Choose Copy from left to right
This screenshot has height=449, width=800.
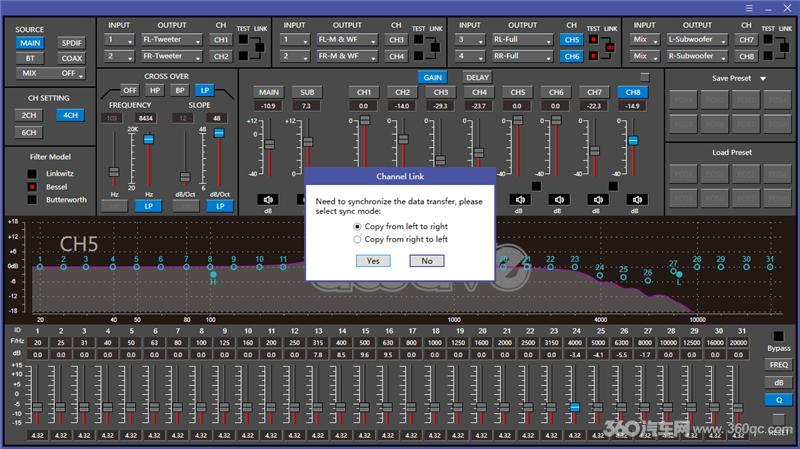coord(357,227)
